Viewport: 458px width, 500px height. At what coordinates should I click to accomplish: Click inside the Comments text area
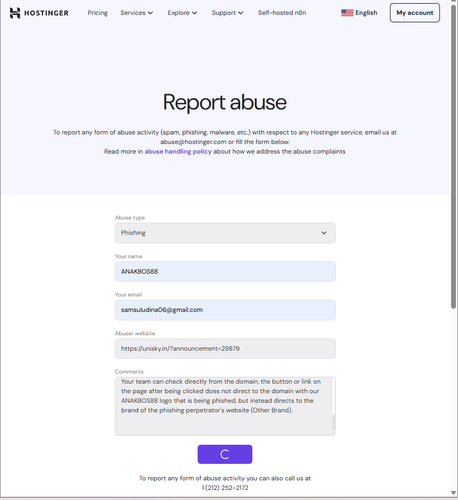(225, 406)
